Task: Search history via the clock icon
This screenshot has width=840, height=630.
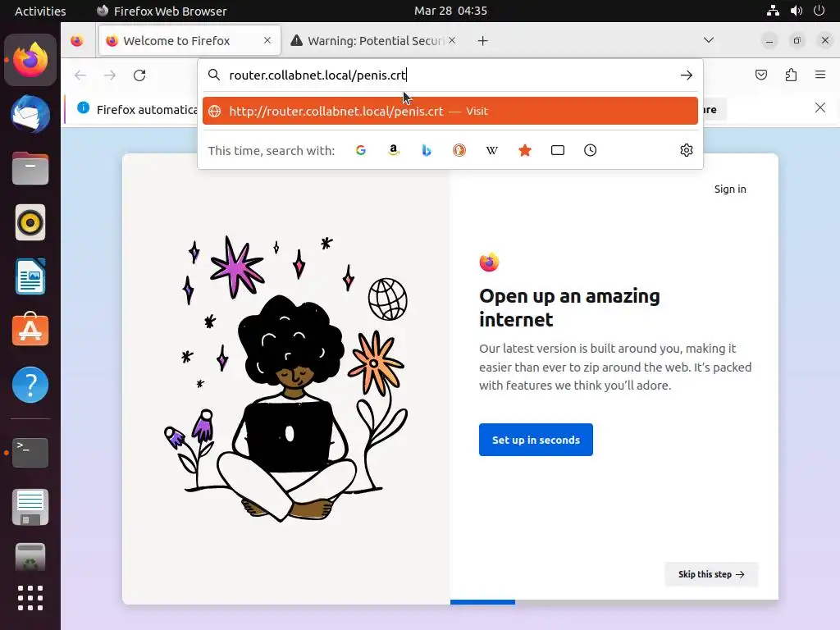Action: pyautogui.click(x=591, y=151)
